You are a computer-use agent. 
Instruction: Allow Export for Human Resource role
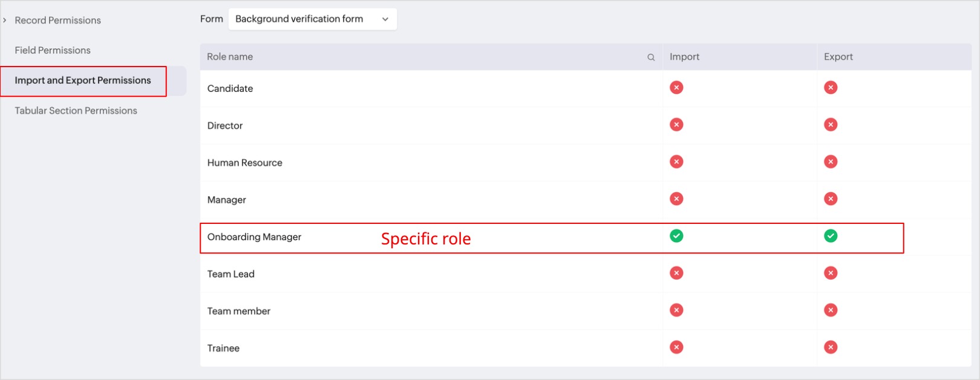831,162
